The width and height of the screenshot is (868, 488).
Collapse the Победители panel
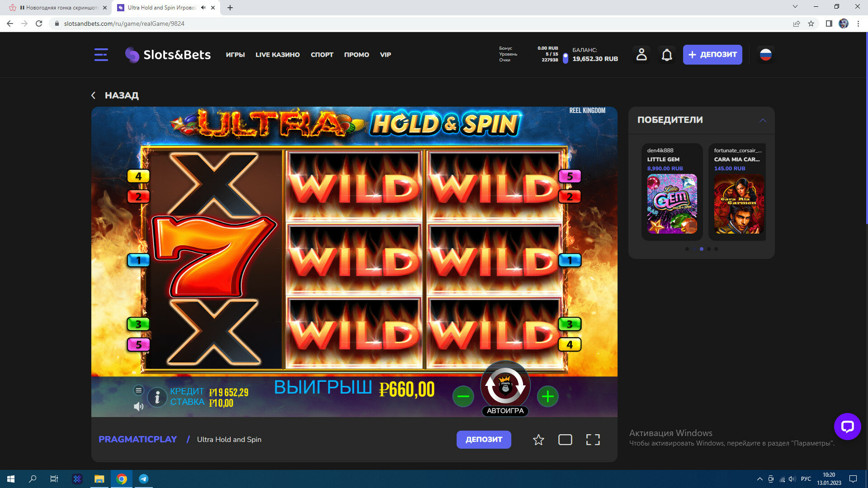point(763,120)
